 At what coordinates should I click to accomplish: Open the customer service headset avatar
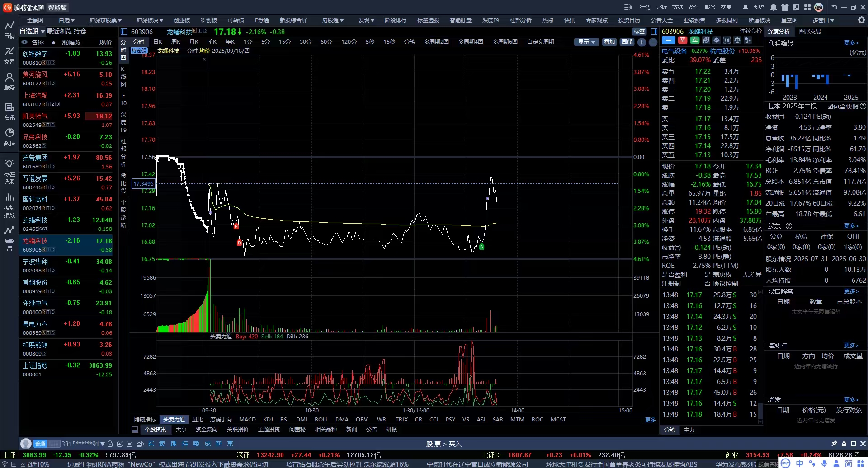819,7
